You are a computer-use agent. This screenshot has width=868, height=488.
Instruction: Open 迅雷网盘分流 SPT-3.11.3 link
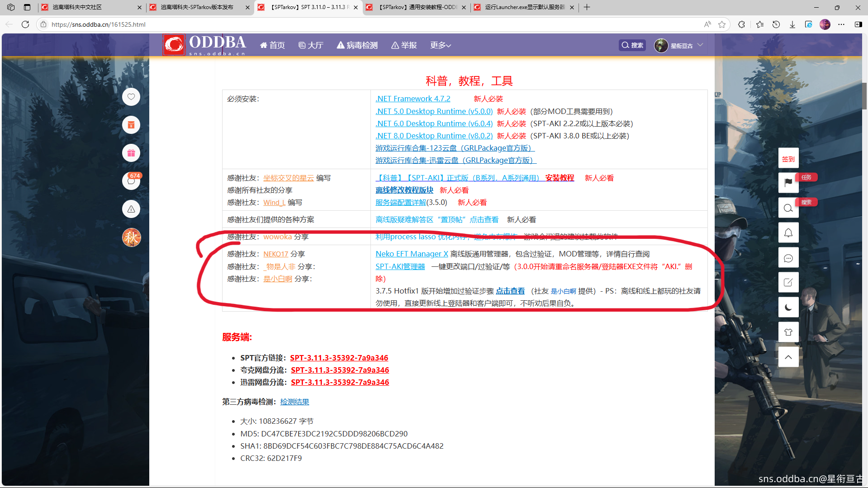pyautogui.click(x=340, y=382)
